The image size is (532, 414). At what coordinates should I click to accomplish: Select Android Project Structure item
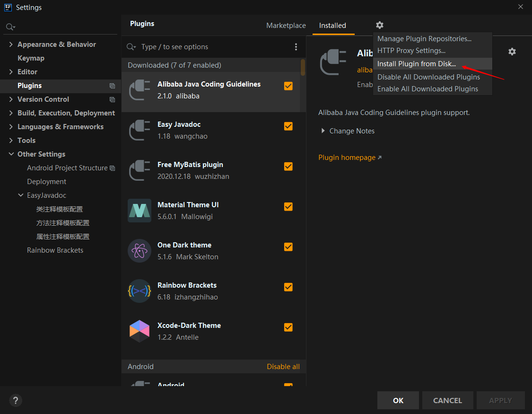click(67, 168)
